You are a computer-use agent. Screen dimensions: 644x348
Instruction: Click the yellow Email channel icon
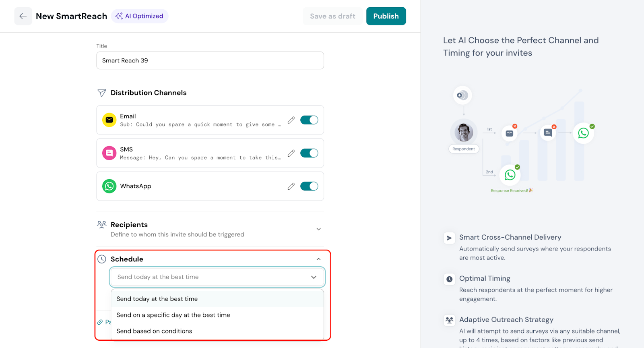click(x=109, y=120)
